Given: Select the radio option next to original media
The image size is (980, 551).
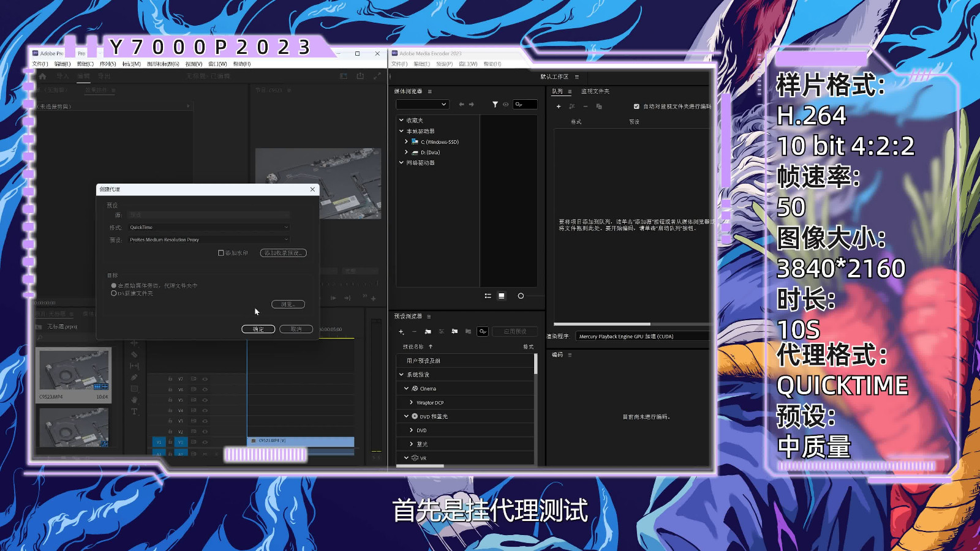Looking at the screenshot, I should (x=114, y=286).
